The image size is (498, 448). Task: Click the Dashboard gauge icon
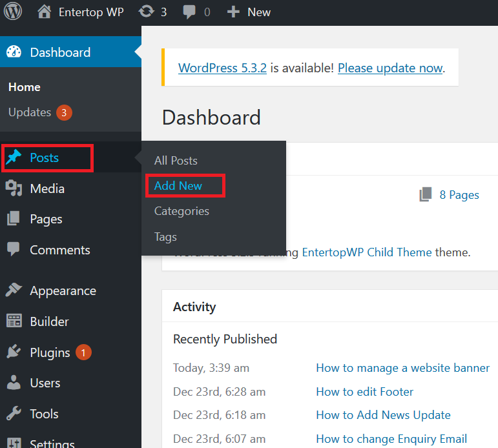pos(14,52)
